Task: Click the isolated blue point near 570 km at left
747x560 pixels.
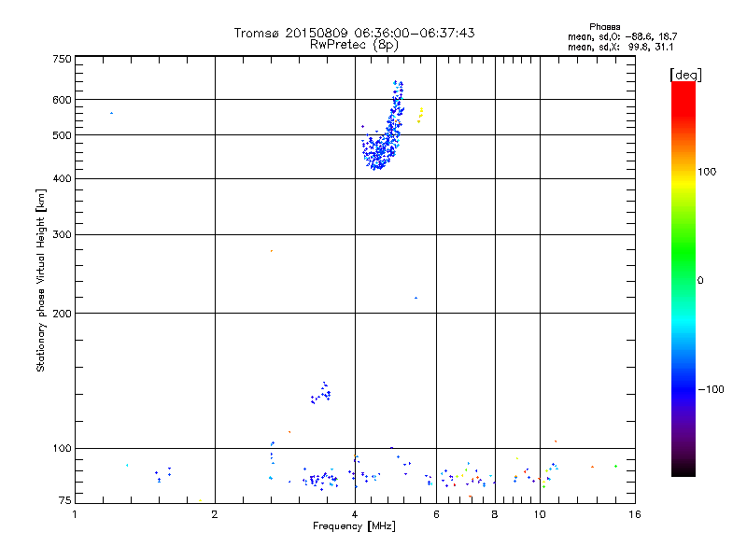Action: [111, 113]
